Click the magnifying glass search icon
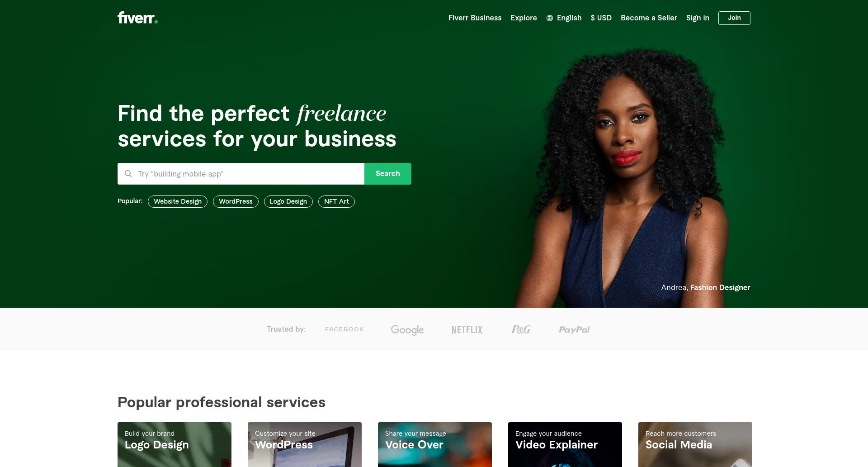The image size is (868, 467). pyautogui.click(x=128, y=174)
